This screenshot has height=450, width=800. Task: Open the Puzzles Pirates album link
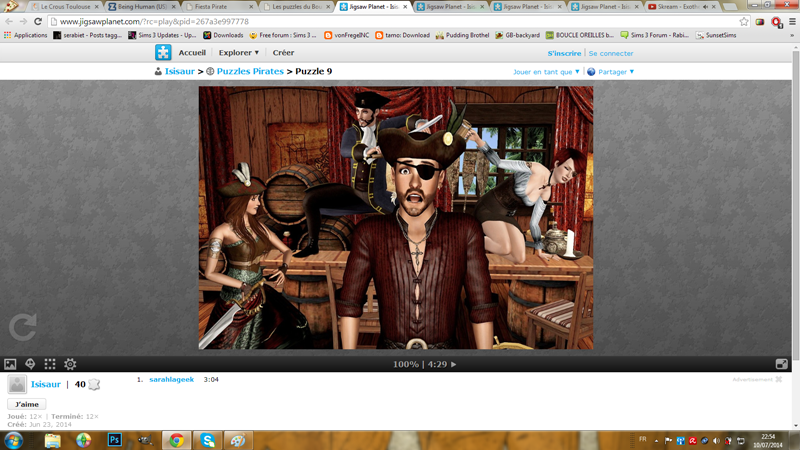[x=250, y=71]
